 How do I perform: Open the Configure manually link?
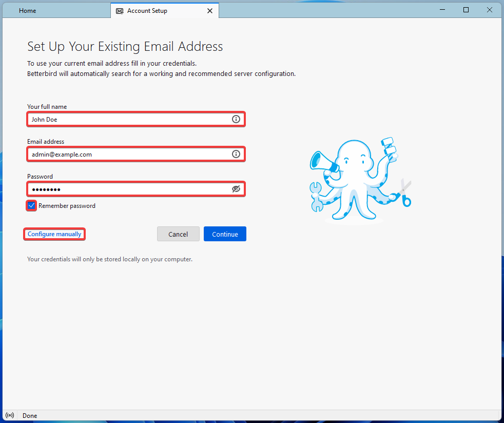tap(54, 234)
